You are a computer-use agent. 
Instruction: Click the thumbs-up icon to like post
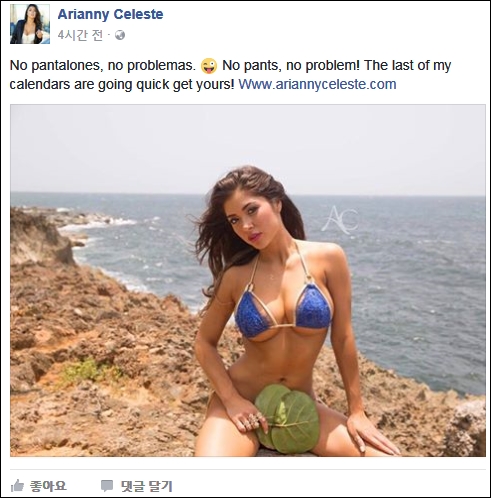coord(17,486)
